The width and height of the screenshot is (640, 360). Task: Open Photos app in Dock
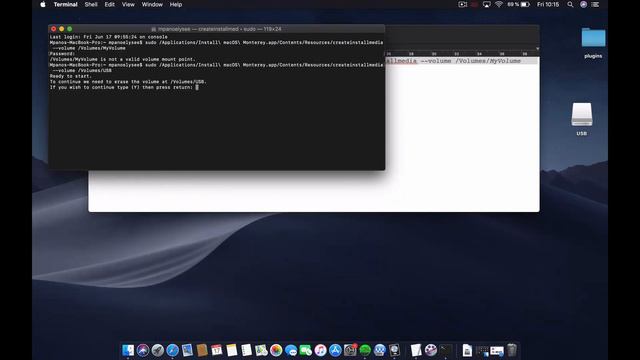276,350
